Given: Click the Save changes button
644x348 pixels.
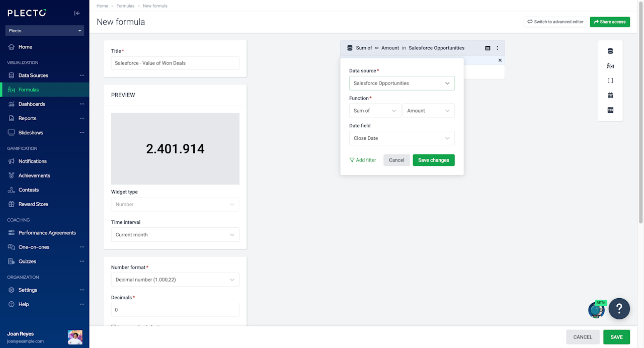Looking at the screenshot, I should pyautogui.click(x=433, y=160).
